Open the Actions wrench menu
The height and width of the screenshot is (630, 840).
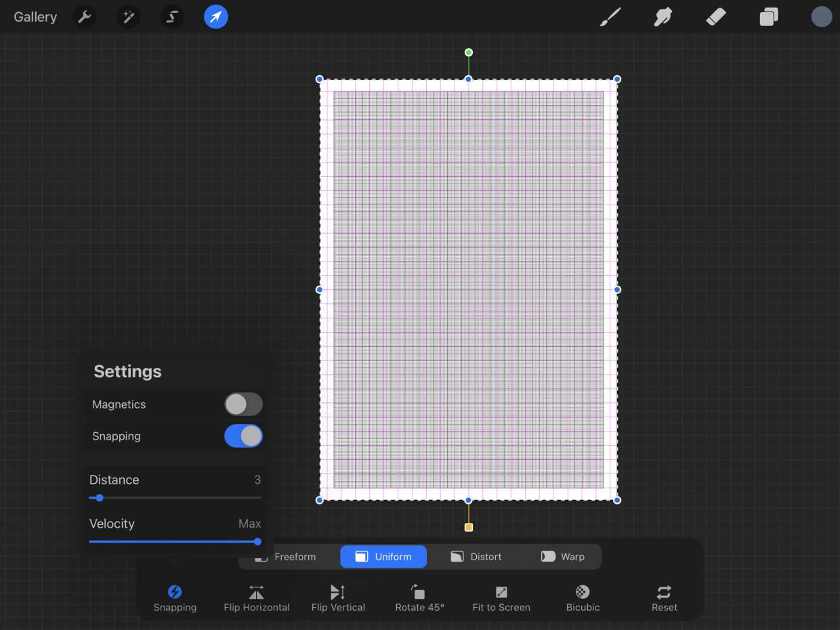[x=85, y=17]
